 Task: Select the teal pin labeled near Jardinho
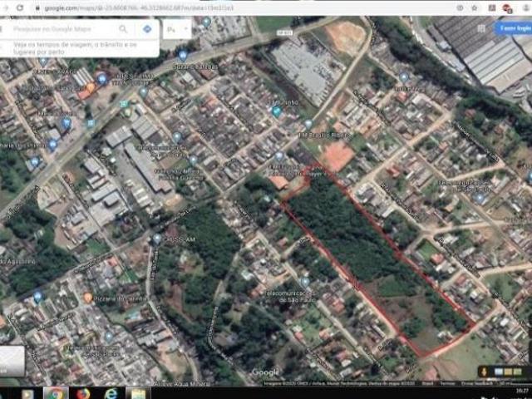(x=277, y=111)
